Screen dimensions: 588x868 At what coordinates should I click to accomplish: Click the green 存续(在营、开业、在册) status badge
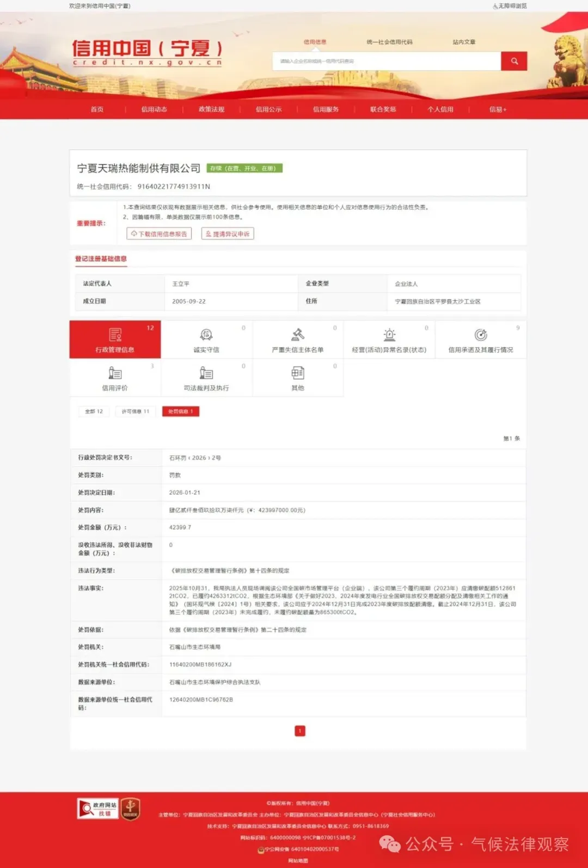[x=244, y=168]
